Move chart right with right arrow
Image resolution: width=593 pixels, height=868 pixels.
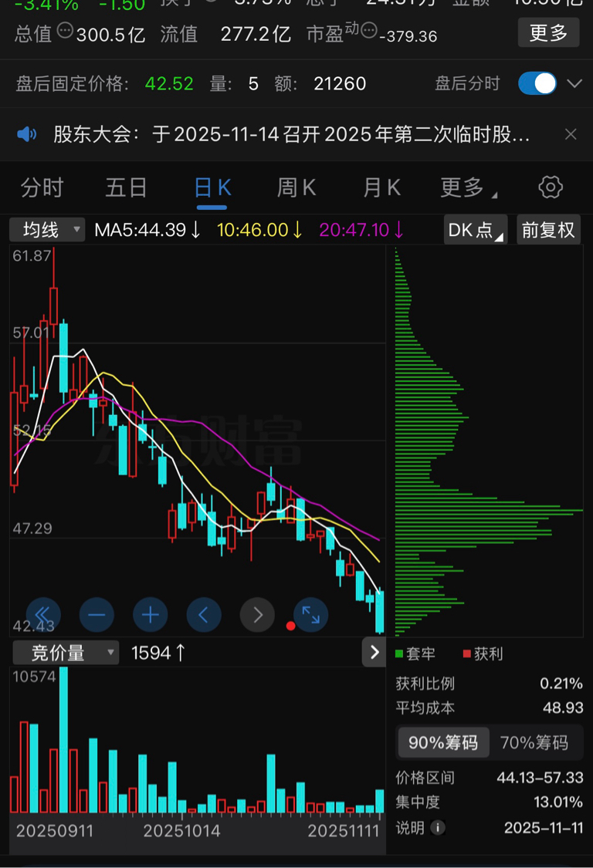(257, 614)
